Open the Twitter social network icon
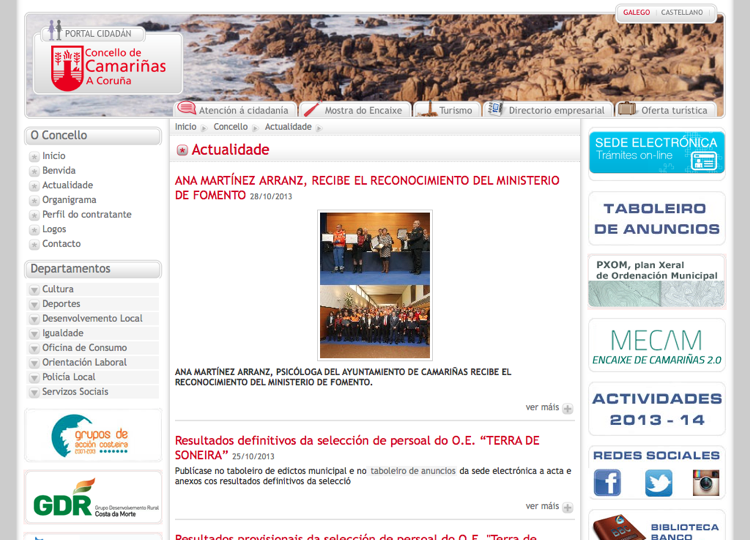Image resolution: width=750 pixels, height=540 pixels. point(658,483)
